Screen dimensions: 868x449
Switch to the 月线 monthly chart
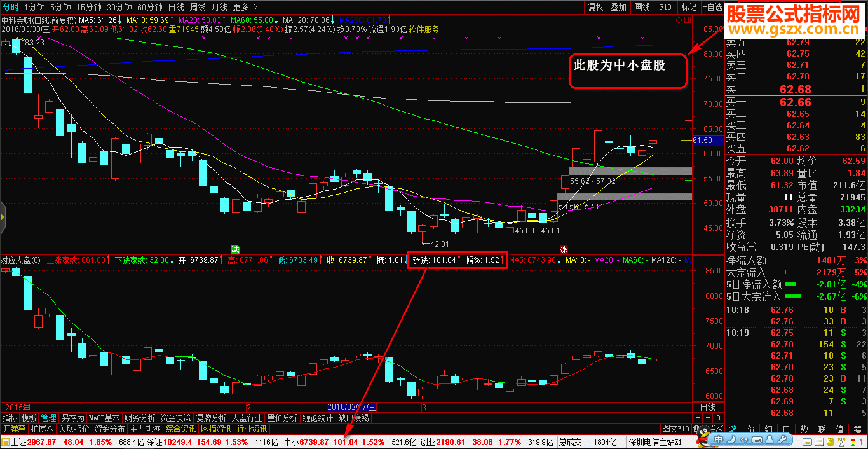point(219,7)
